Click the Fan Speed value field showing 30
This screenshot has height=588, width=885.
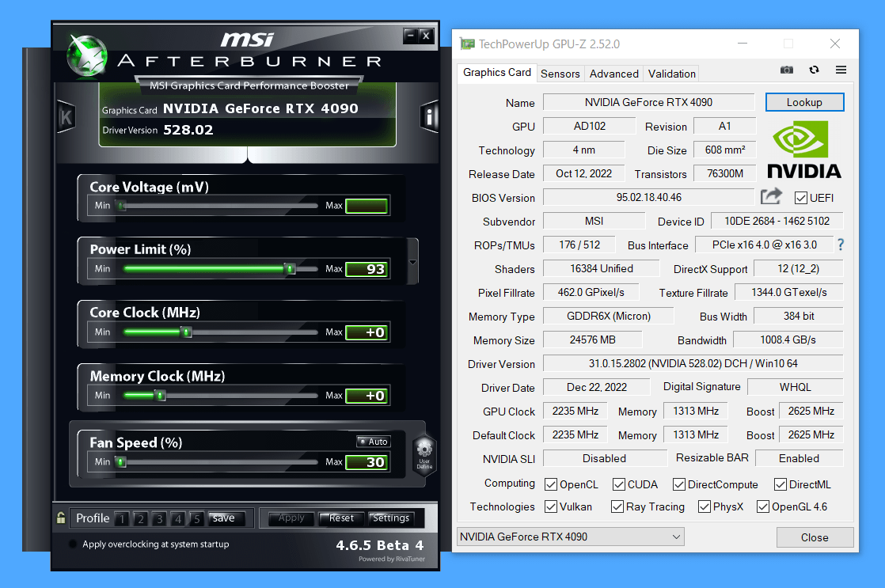[367, 462]
